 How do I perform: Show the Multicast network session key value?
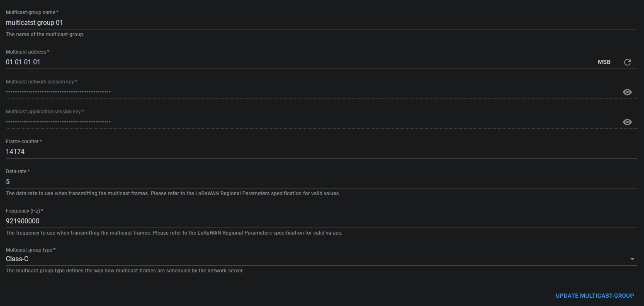tap(627, 92)
